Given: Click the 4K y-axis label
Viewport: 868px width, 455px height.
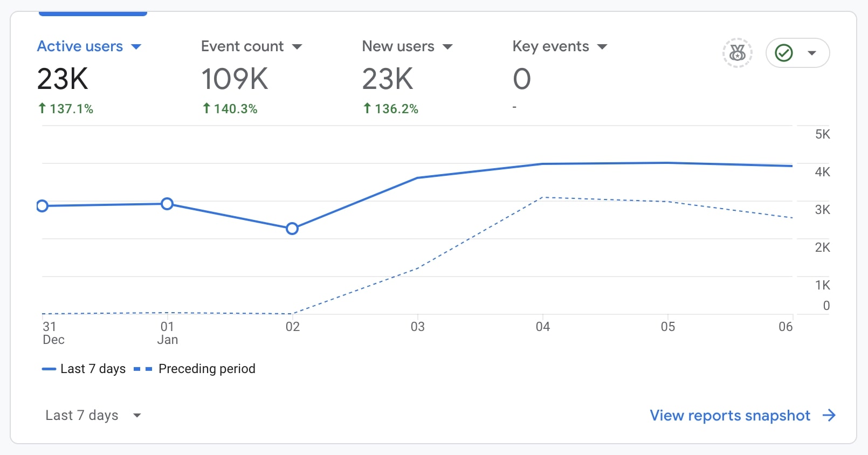Looking at the screenshot, I should tap(823, 172).
